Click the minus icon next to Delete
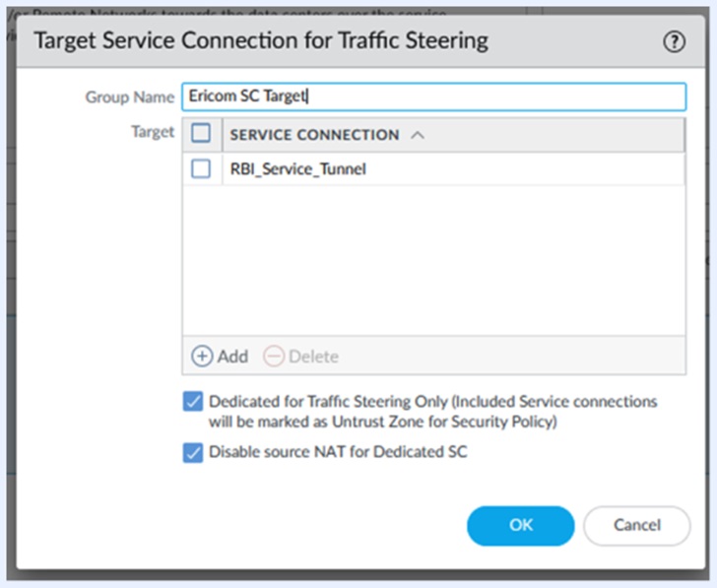Screen dimensions: 717x588 pyautogui.click(x=275, y=357)
